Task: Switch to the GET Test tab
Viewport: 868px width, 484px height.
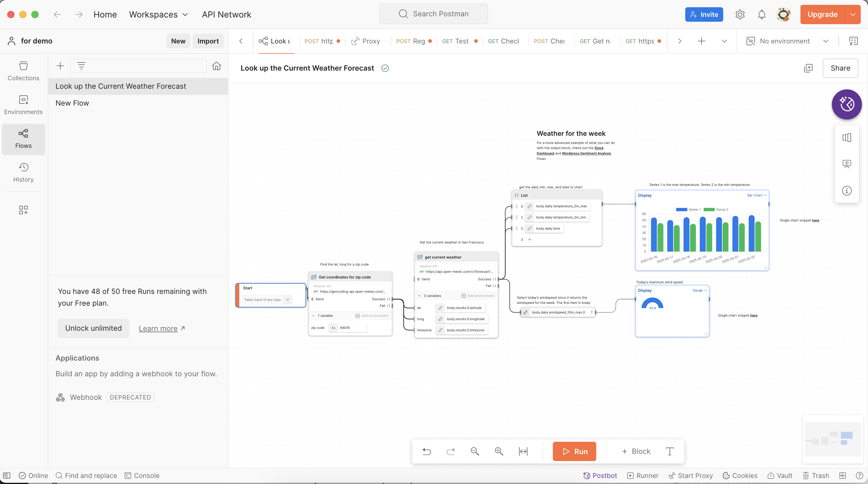Action: pyautogui.click(x=460, y=41)
